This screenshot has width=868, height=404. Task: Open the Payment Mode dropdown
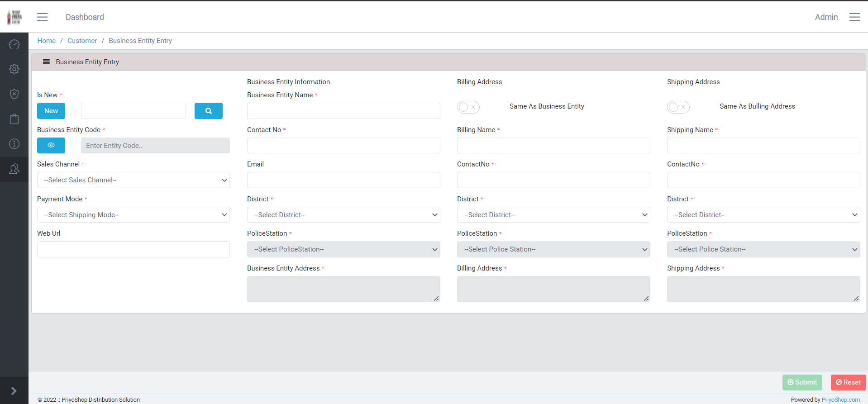pos(134,215)
